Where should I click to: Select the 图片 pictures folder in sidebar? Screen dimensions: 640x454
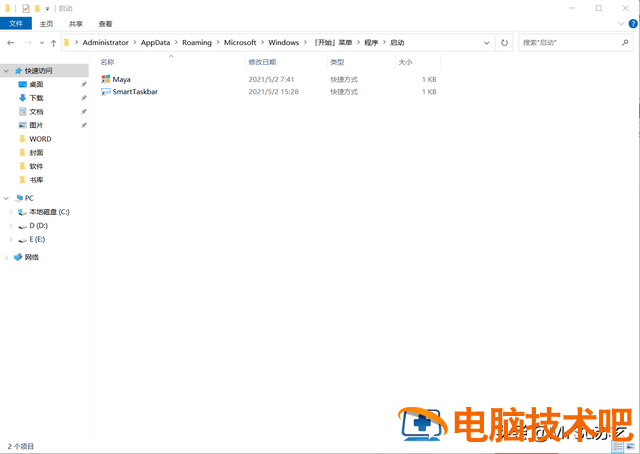[36, 125]
